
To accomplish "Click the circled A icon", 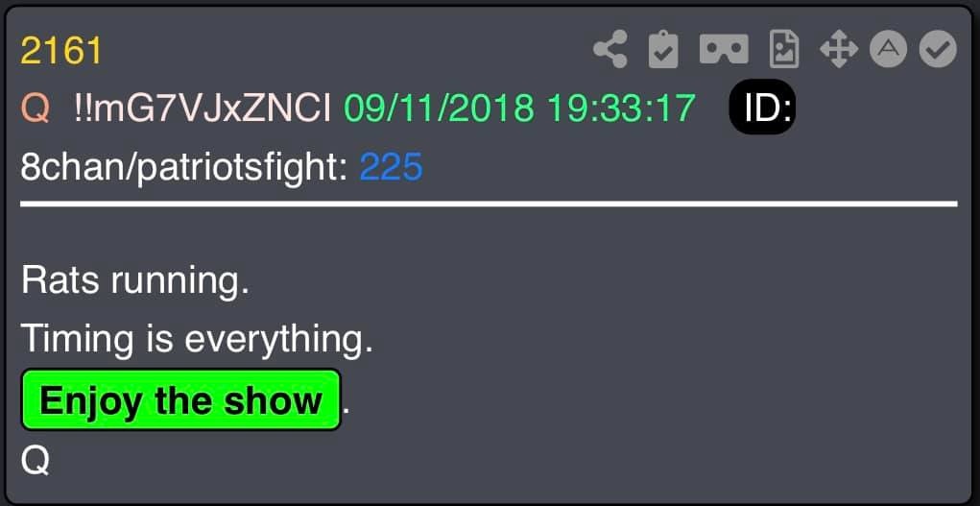I will pos(889,49).
